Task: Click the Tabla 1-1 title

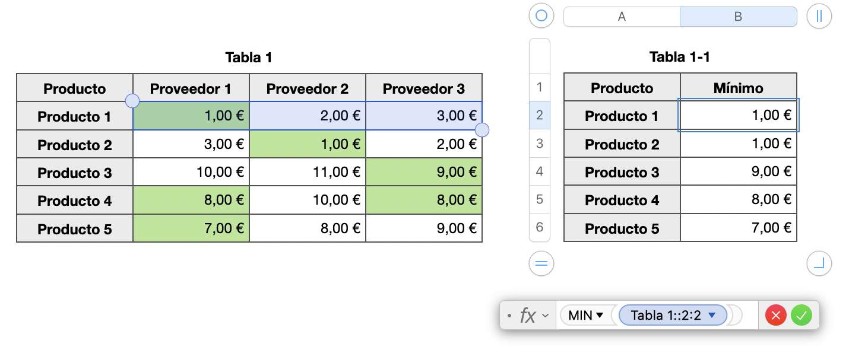Action: click(680, 57)
